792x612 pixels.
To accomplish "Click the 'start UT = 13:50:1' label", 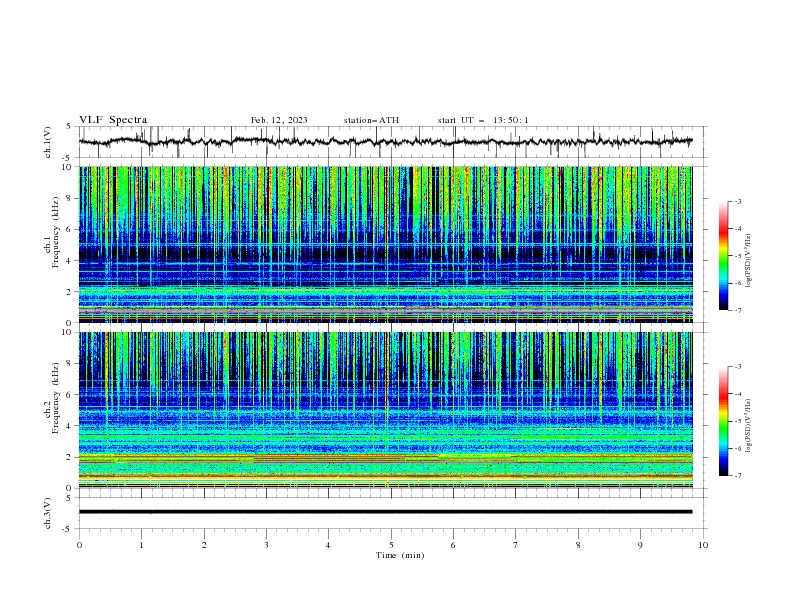I will pos(483,120).
